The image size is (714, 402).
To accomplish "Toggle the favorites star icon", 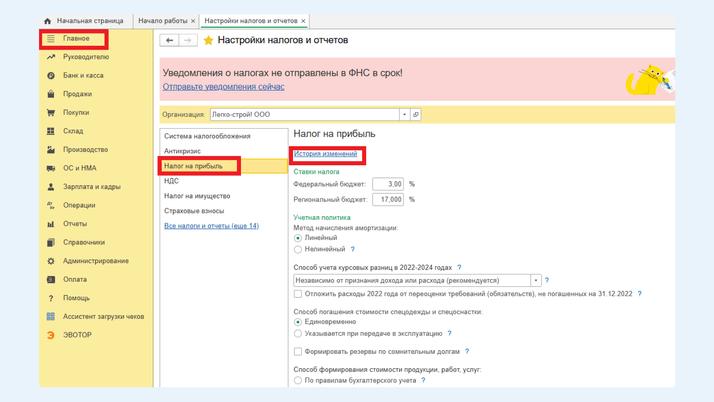I will (208, 41).
